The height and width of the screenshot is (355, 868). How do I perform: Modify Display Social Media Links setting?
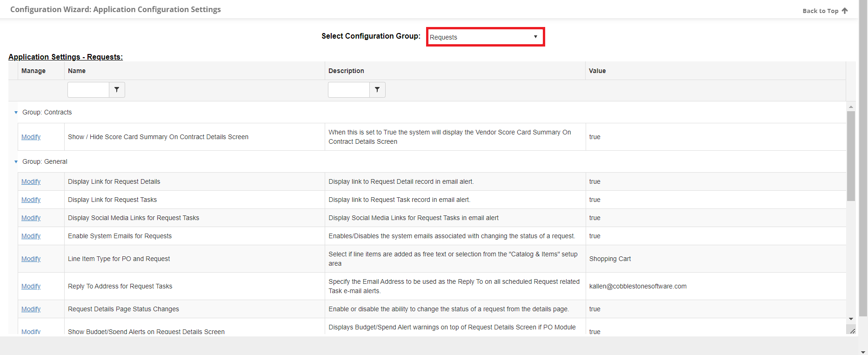31,218
